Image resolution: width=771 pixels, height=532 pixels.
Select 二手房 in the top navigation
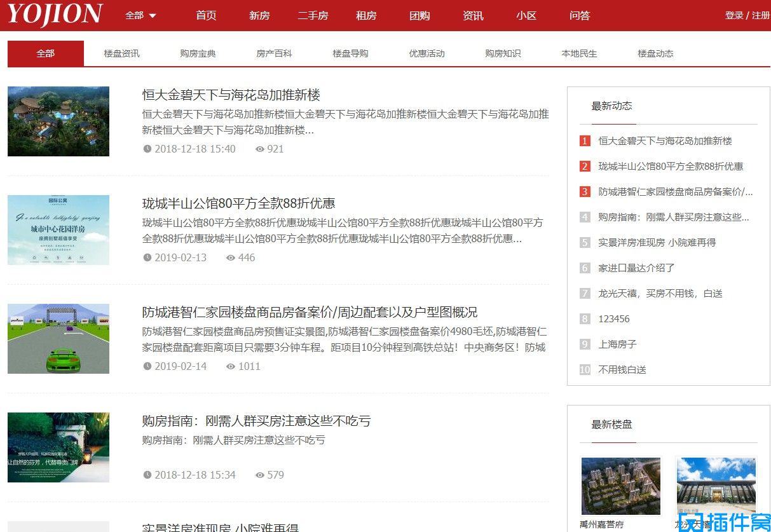313,15
